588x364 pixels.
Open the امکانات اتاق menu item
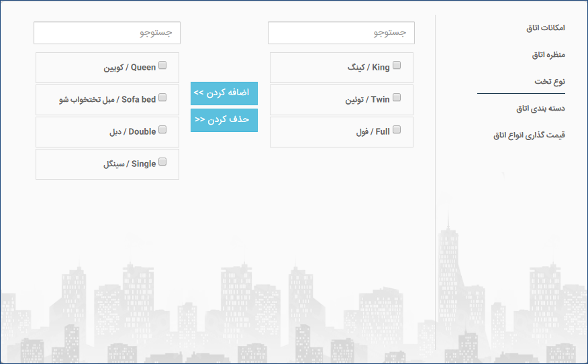click(x=545, y=27)
